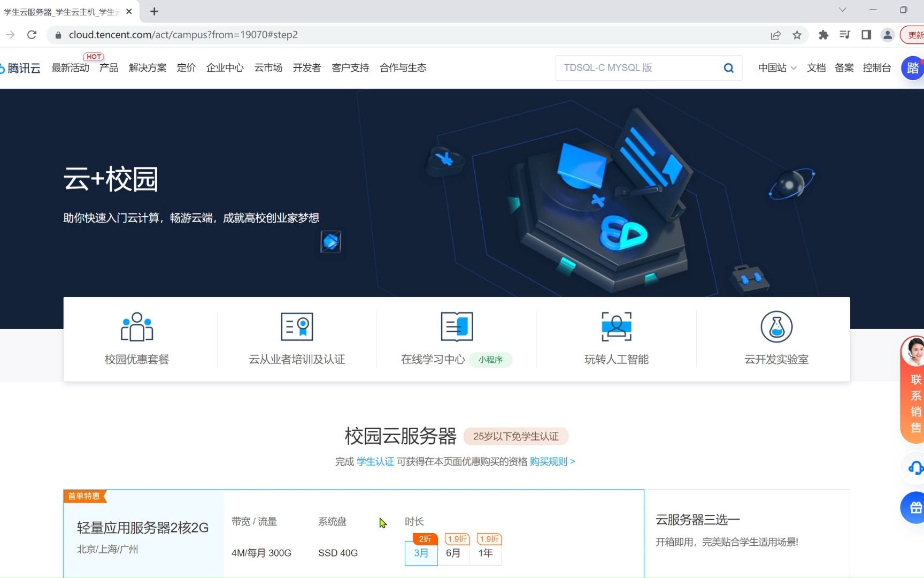Bookmark this page with the star icon
Viewport: 924px width, 578px height.
(x=797, y=35)
